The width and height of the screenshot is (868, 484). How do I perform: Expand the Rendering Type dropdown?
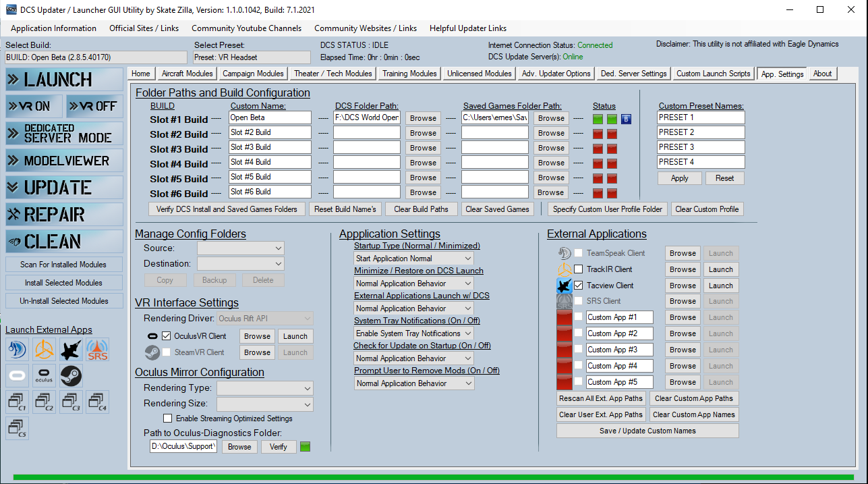click(265, 388)
